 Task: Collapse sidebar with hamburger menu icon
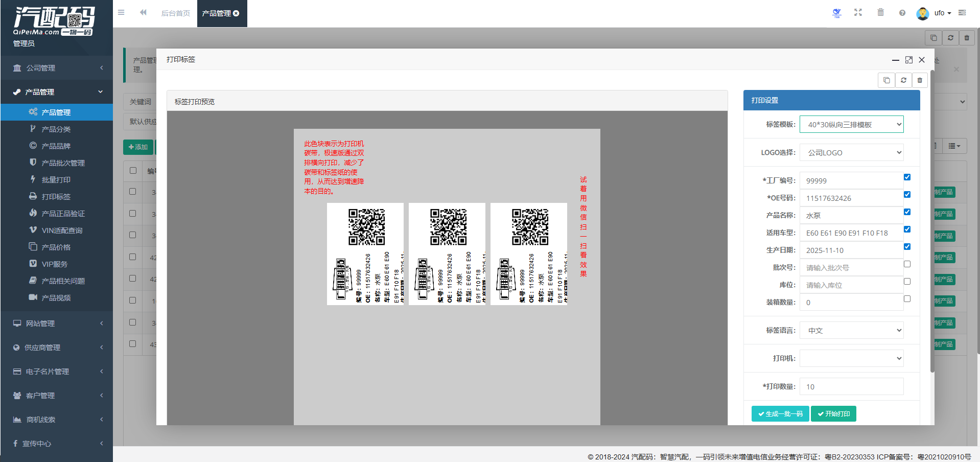coord(121,13)
